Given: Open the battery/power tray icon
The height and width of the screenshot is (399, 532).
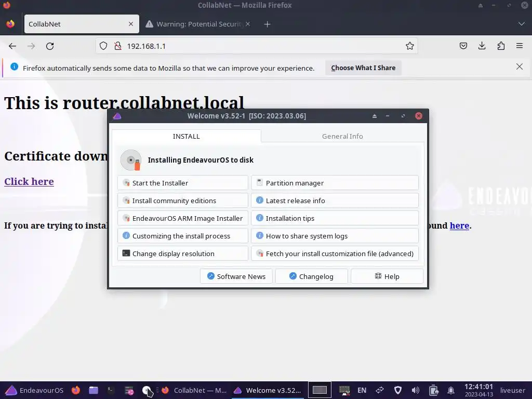Looking at the screenshot, I should tap(433, 390).
